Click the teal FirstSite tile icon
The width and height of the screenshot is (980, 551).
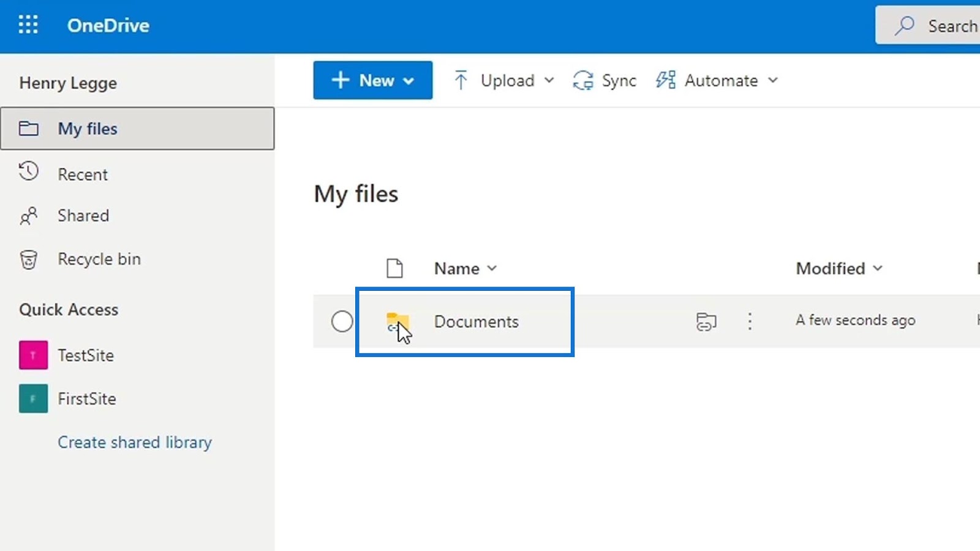pos(33,399)
